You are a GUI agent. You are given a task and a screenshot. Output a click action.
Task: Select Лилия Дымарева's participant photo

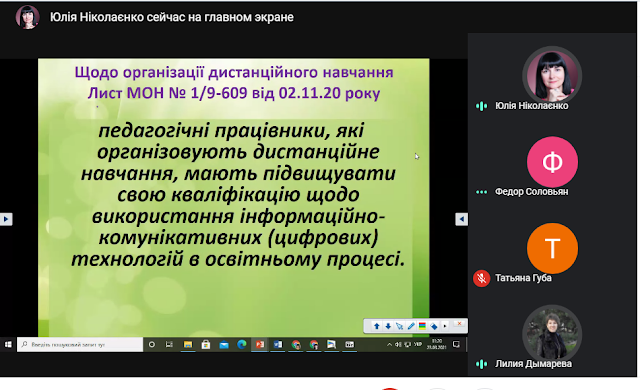(x=552, y=334)
